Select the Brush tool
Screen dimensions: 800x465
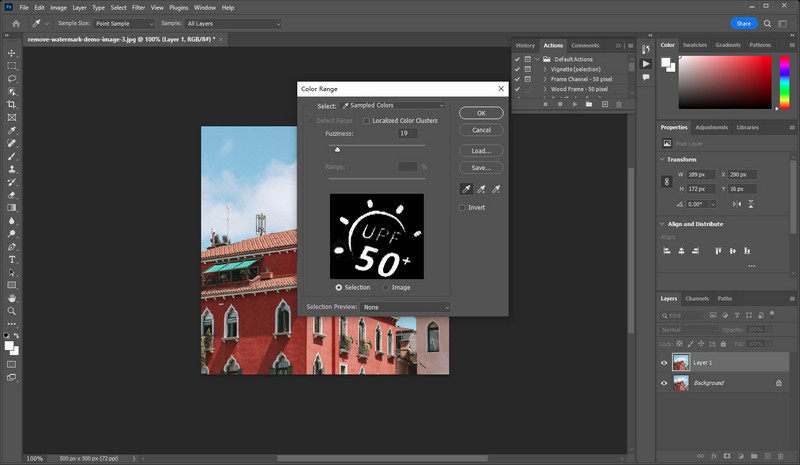12,156
